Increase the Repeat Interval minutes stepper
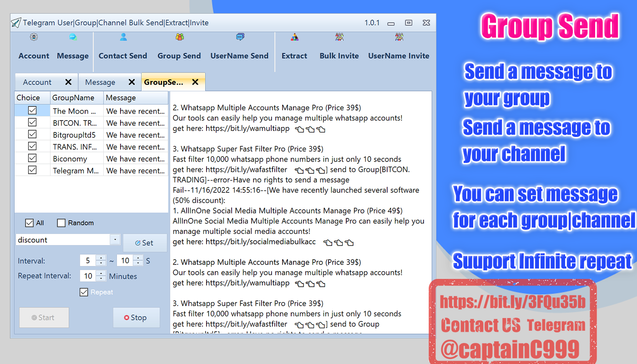Screen dimensions: 637x364 (x=101, y=273)
